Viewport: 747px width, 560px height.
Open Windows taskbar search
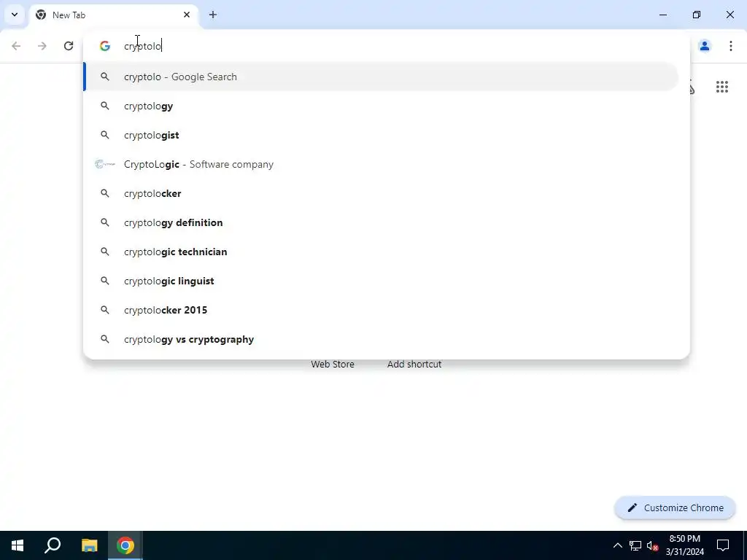[x=53, y=545]
